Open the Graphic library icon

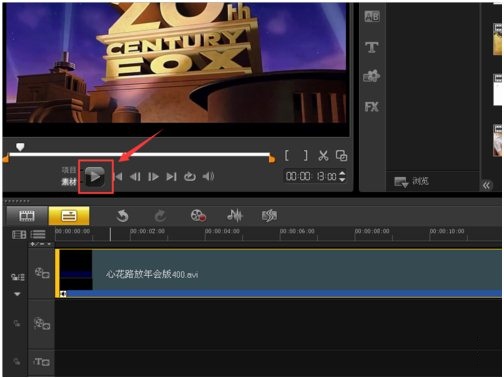[371, 76]
